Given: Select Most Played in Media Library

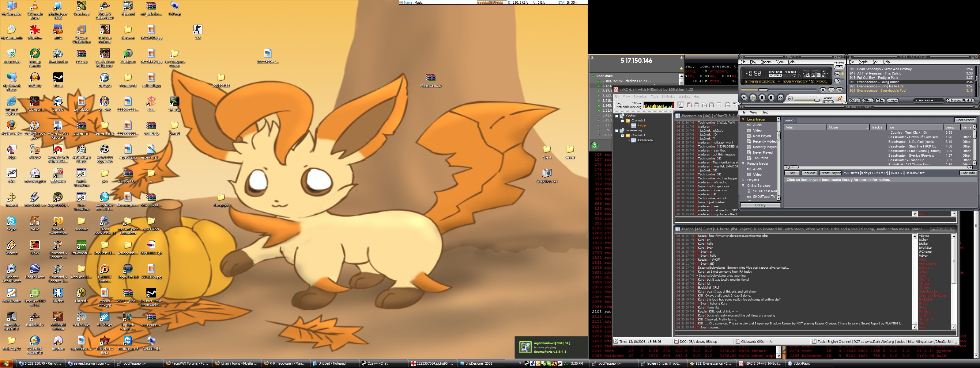Looking at the screenshot, I should [762, 136].
